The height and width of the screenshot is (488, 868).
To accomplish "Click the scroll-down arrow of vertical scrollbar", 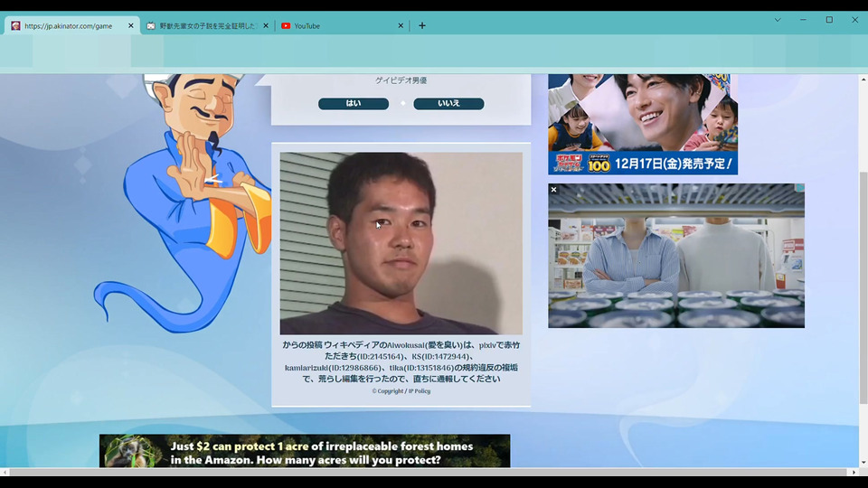I will click(x=863, y=463).
